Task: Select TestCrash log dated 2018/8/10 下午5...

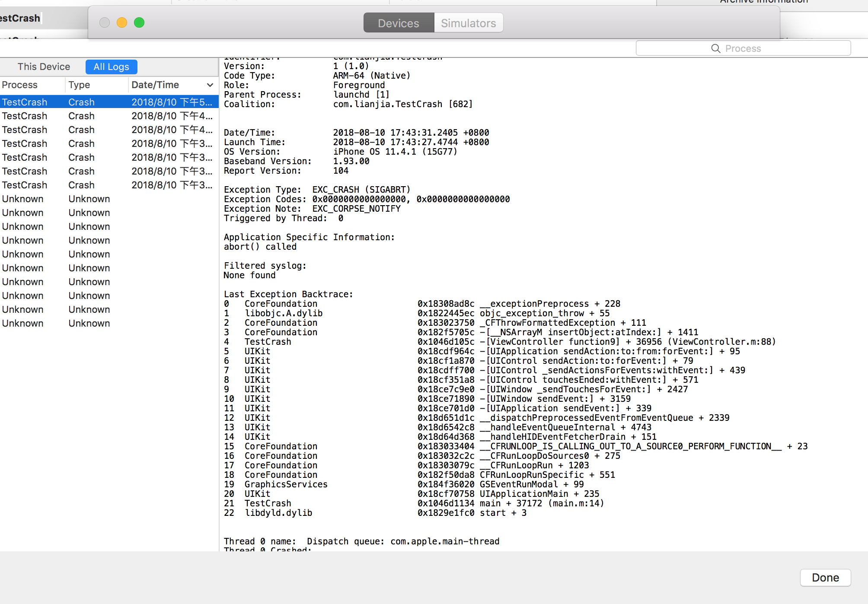Action: 109,102
